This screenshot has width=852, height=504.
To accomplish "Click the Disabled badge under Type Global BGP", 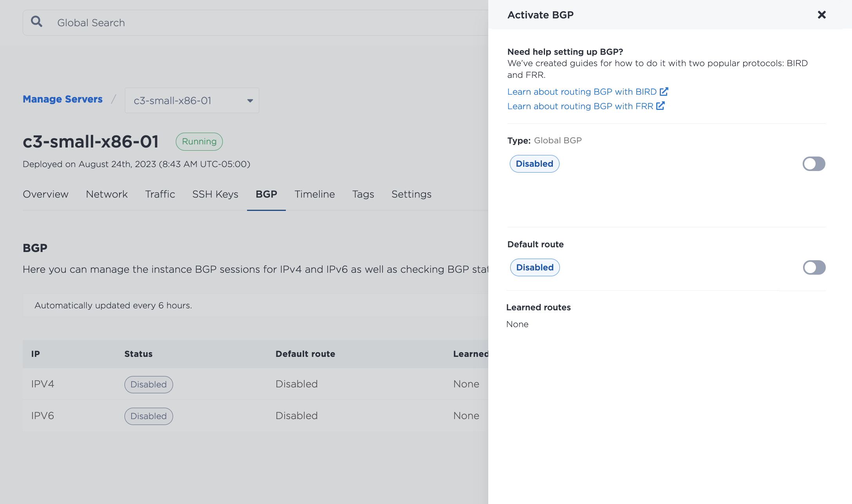I will tap(534, 164).
